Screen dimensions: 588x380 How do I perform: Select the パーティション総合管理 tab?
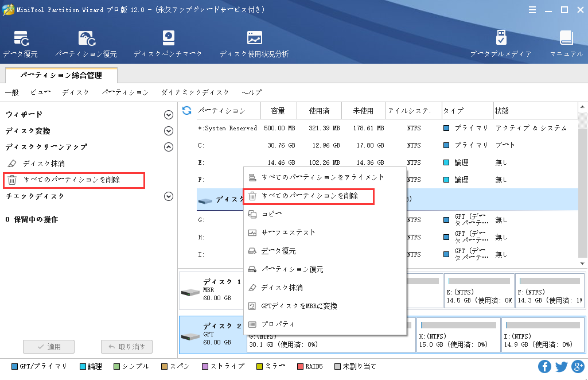[x=61, y=75]
